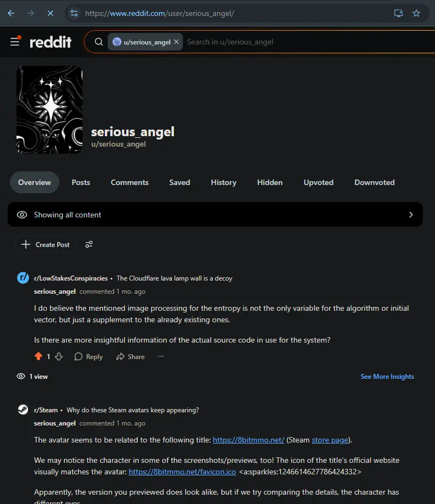Open the comment's three-dot overflow menu
Screen dimensions: 435x504
click(x=161, y=356)
